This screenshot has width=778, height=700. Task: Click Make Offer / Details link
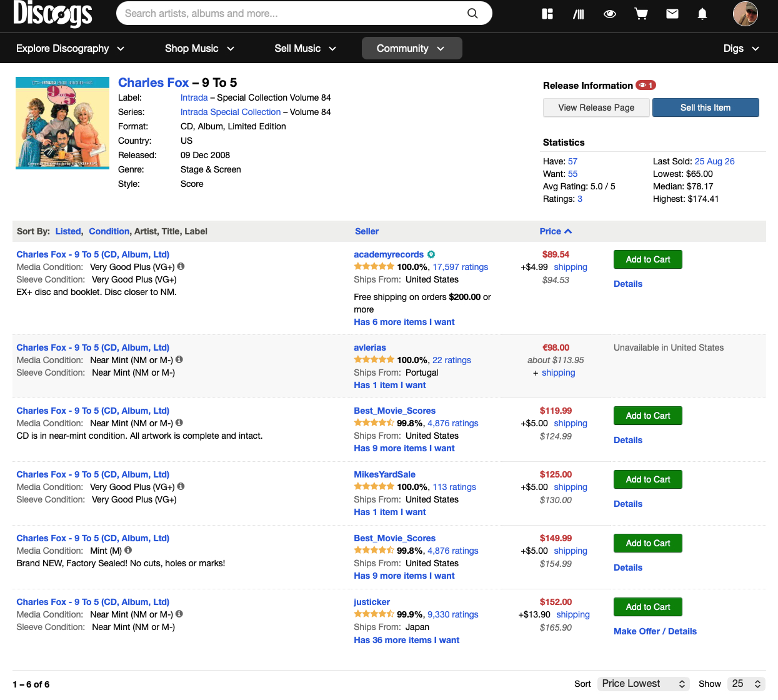pos(655,631)
